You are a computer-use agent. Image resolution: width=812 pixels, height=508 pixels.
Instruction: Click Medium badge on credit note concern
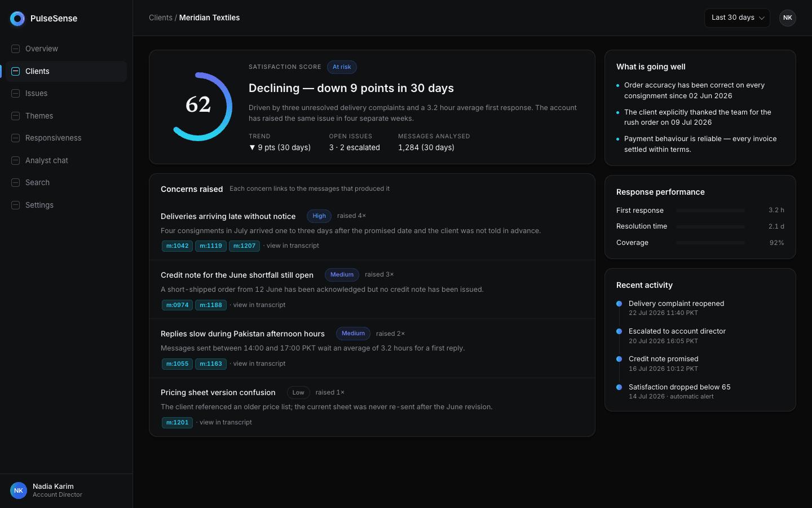click(342, 275)
